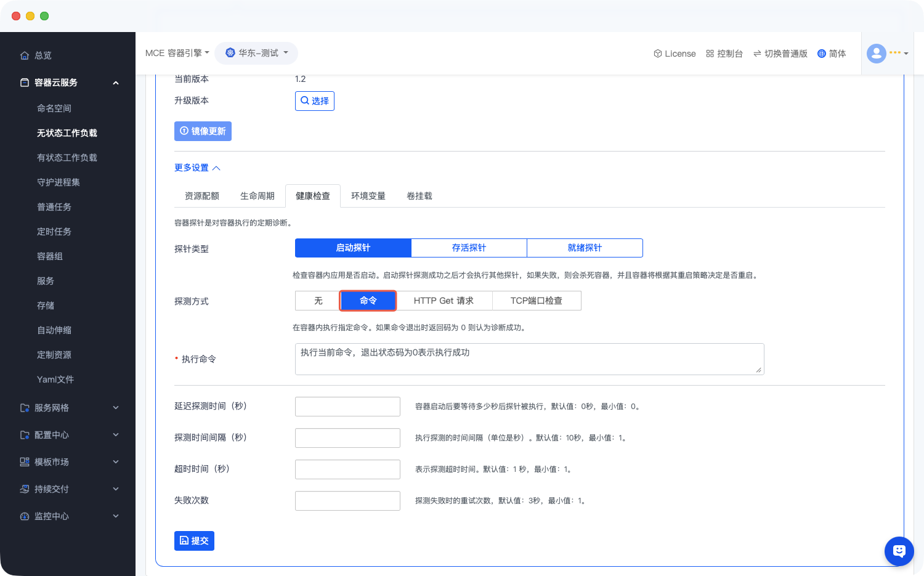This screenshot has height=576, width=924.
Task: Open the chat support bubble icon
Action: [x=899, y=551]
